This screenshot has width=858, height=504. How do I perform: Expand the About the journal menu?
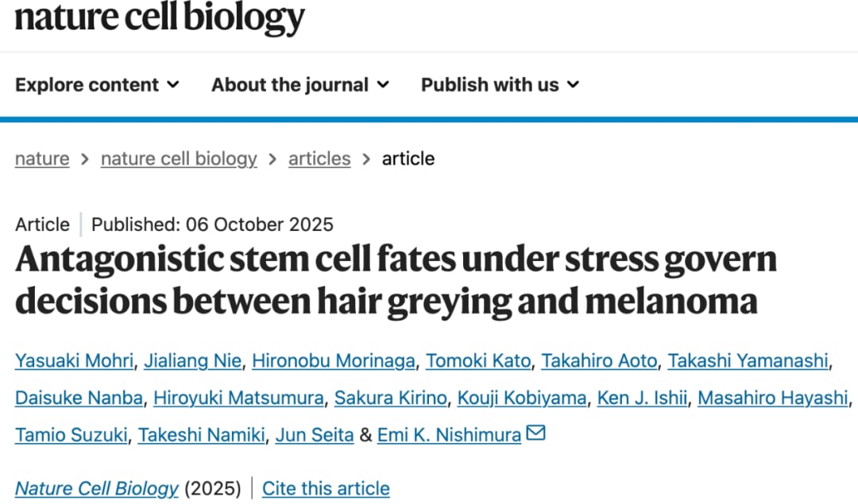click(x=300, y=85)
